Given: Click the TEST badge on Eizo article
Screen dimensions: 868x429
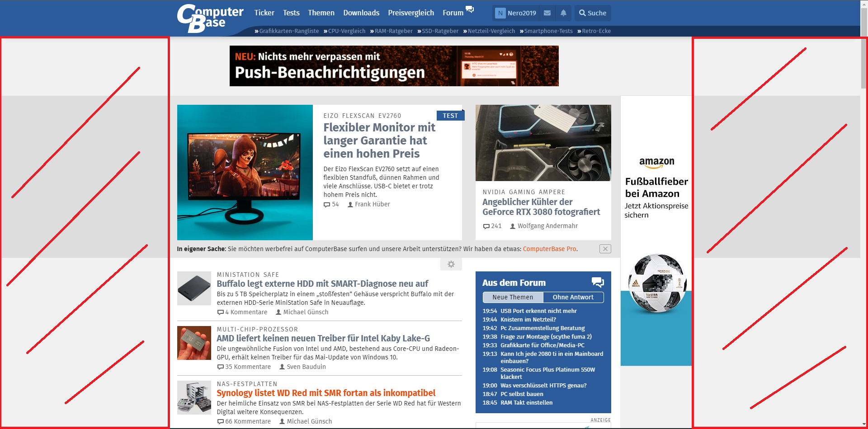Looking at the screenshot, I should coord(450,116).
